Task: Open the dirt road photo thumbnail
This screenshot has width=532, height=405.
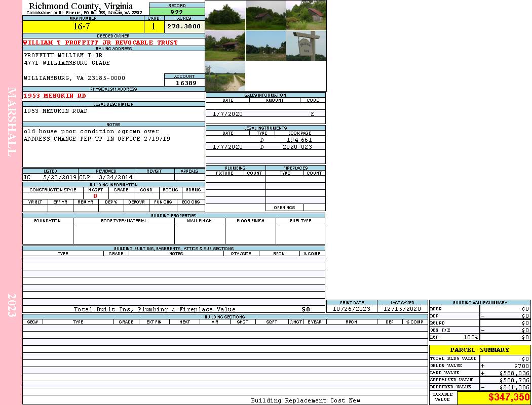Action: tap(225, 76)
